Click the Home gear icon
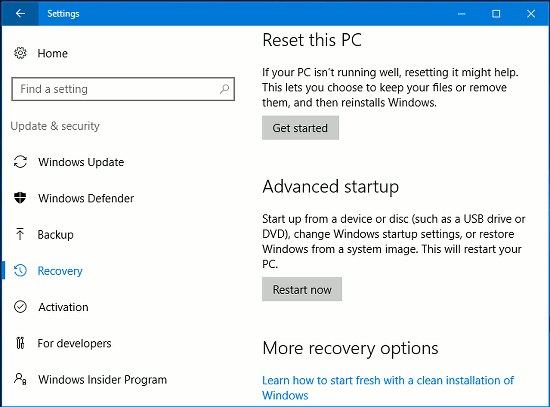The width and height of the screenshot is (550, 407). tap(20, 53)
